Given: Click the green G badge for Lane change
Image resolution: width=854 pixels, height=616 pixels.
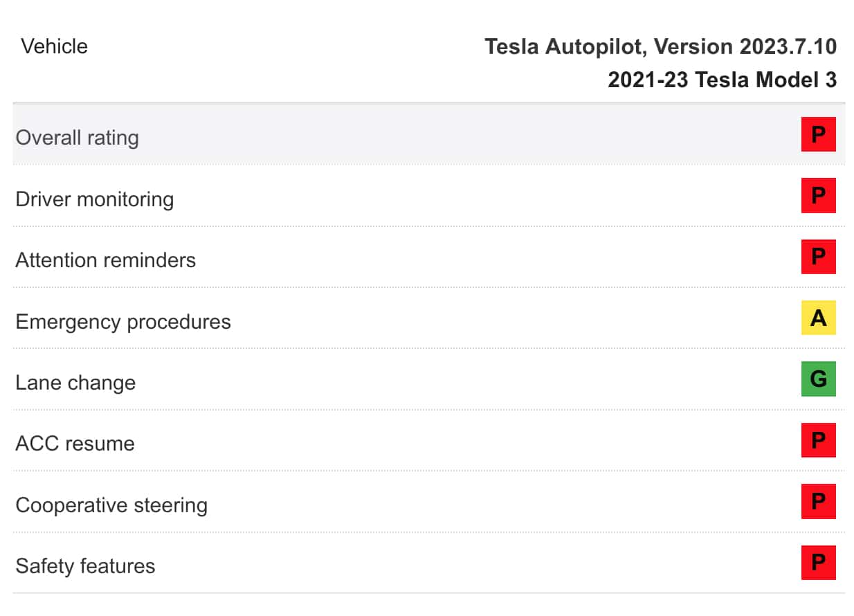Looking at the screenshot, I should click(818, 379).
